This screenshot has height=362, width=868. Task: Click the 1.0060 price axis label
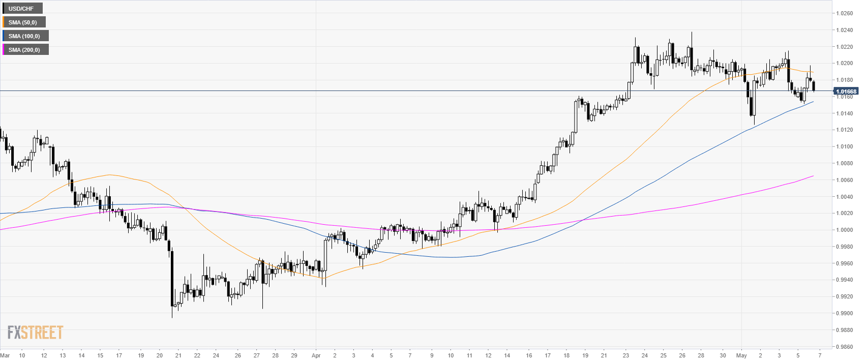[844, 180]
